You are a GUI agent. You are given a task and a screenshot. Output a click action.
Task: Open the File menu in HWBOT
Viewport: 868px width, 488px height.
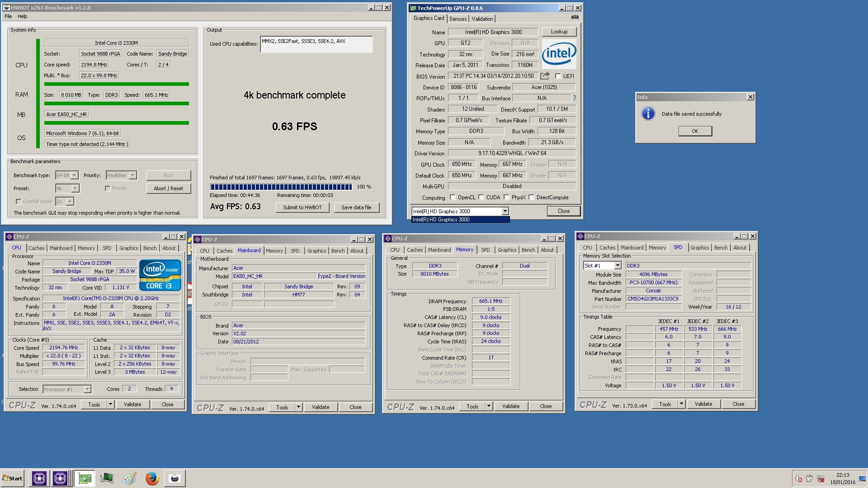coord(8,16)
